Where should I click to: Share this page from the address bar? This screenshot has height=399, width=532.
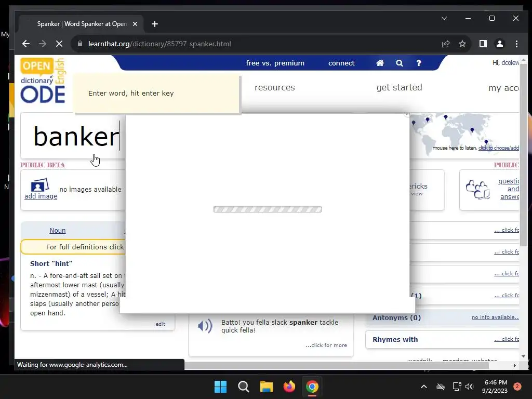click(445, 44)
